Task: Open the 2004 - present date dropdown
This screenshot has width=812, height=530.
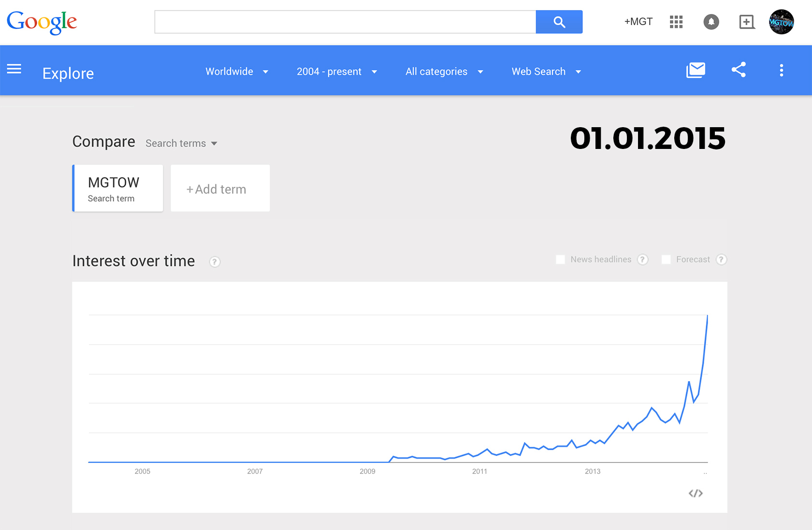Action: pyautogui.click(x=336, y=72)
